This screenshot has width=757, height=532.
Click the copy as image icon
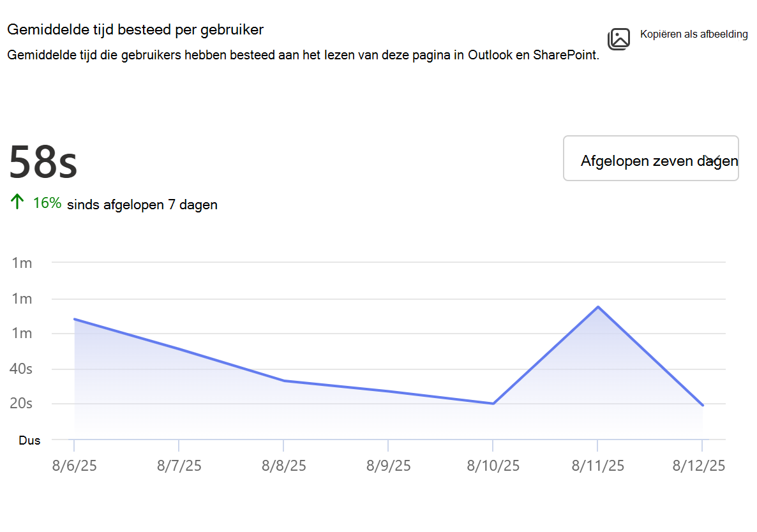point(618,39)
